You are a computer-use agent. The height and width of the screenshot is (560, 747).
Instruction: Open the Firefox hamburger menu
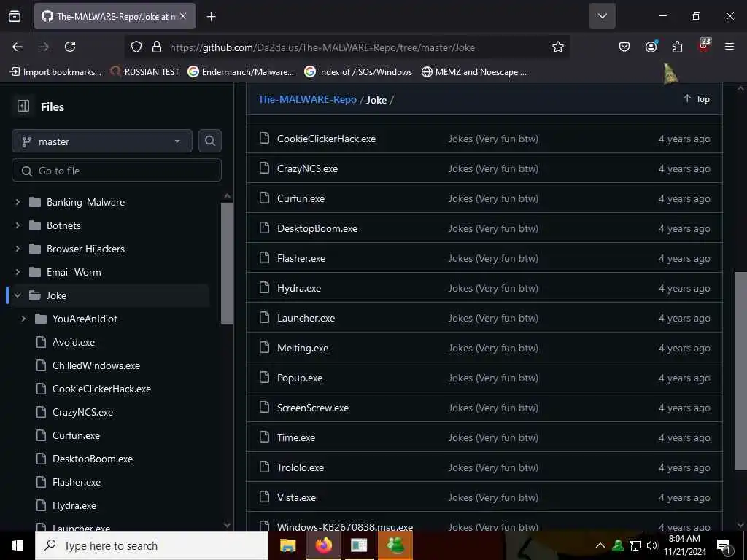729,47
